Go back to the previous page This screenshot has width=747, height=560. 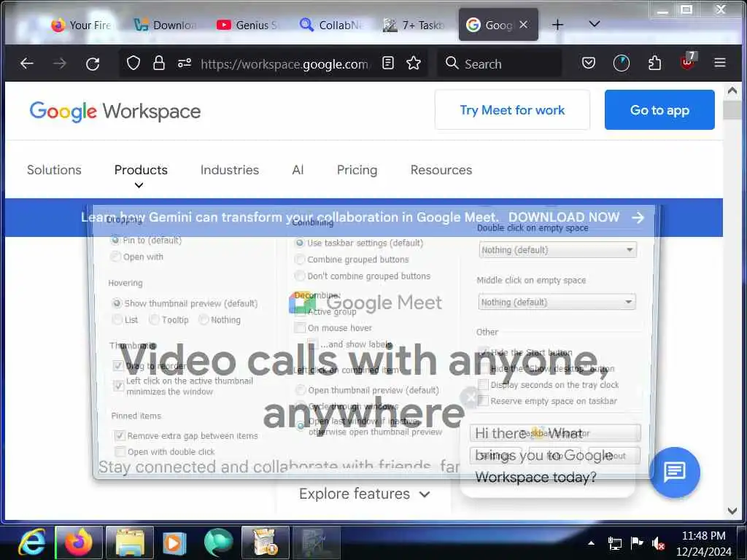tap(27, 63)
